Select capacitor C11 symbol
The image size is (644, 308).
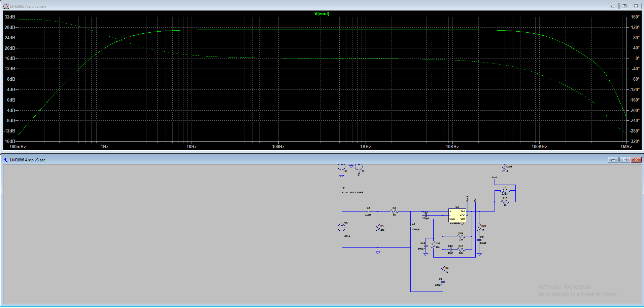[x=426, y=246]
